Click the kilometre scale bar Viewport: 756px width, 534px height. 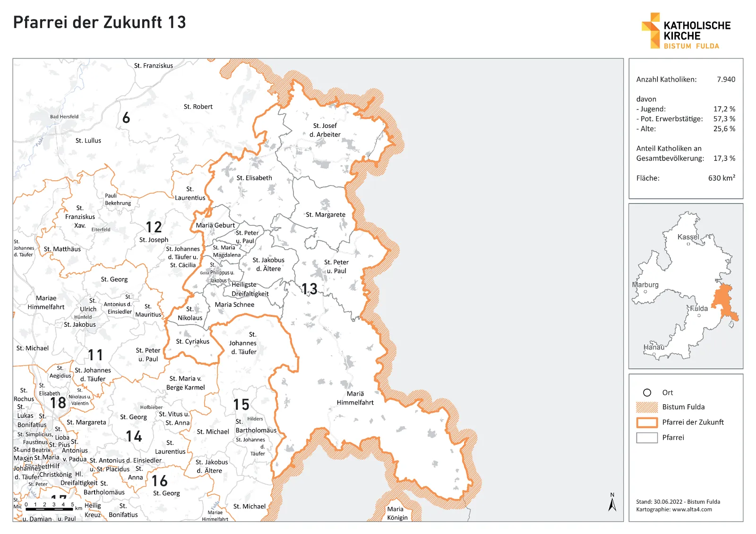(50, 509)
